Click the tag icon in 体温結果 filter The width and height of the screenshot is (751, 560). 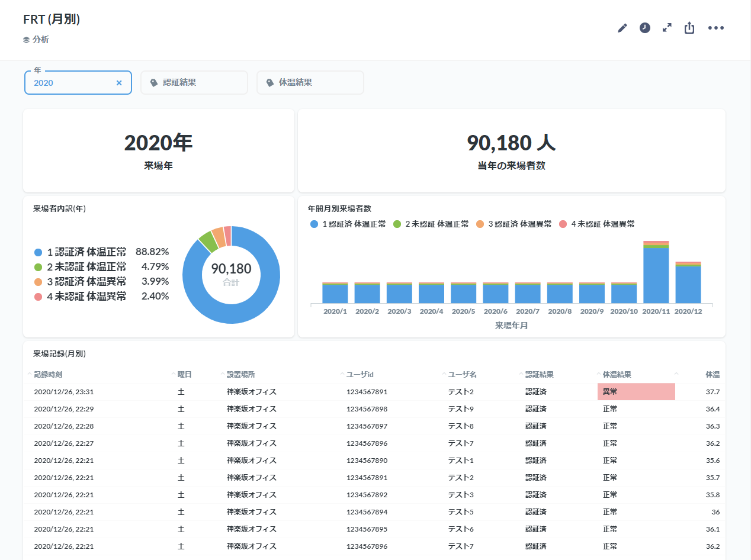pyautogui.click(x=270, y=83)
